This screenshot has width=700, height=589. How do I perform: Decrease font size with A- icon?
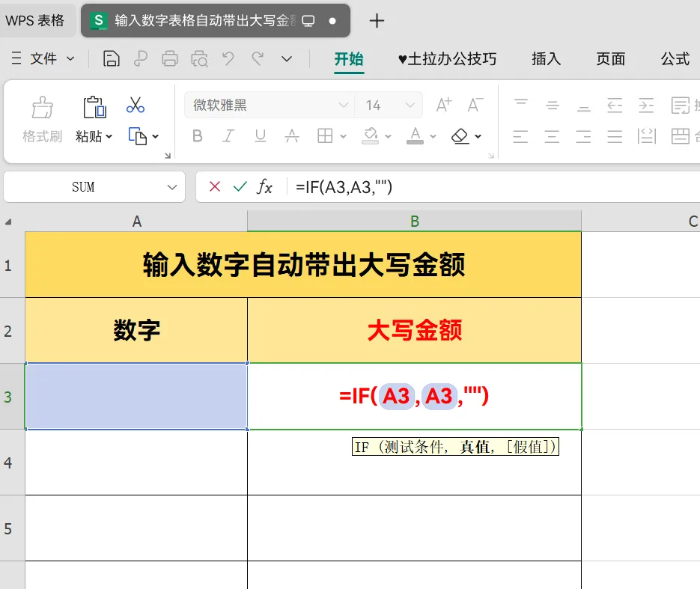[475, 105]
